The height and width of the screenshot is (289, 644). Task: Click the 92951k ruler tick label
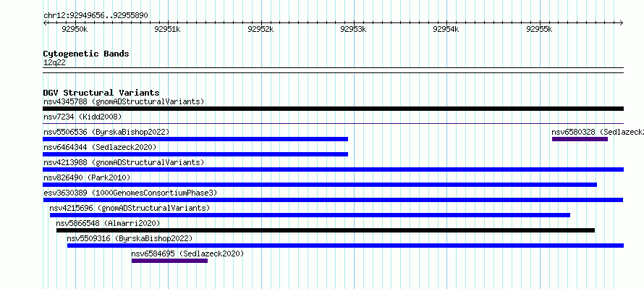point(167,29)
